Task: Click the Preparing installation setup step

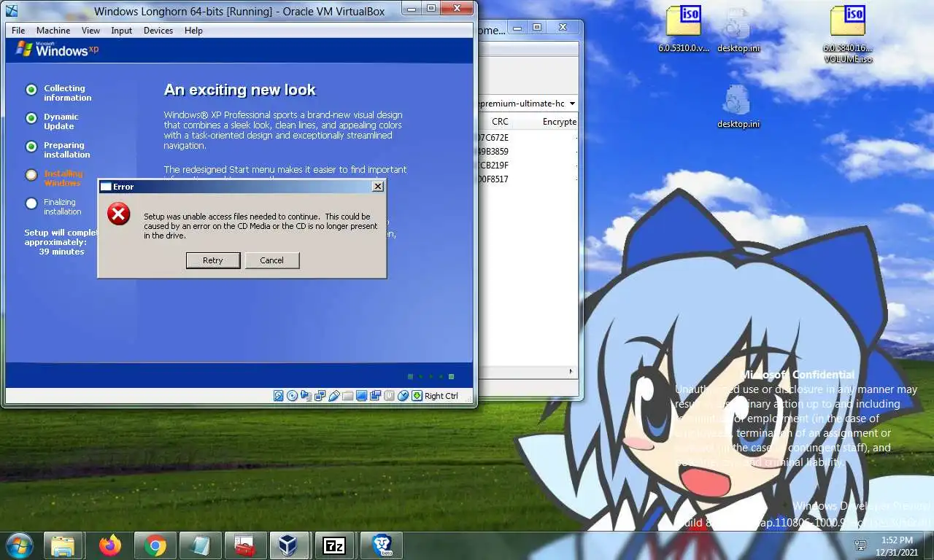Action: tap(58, 149)
